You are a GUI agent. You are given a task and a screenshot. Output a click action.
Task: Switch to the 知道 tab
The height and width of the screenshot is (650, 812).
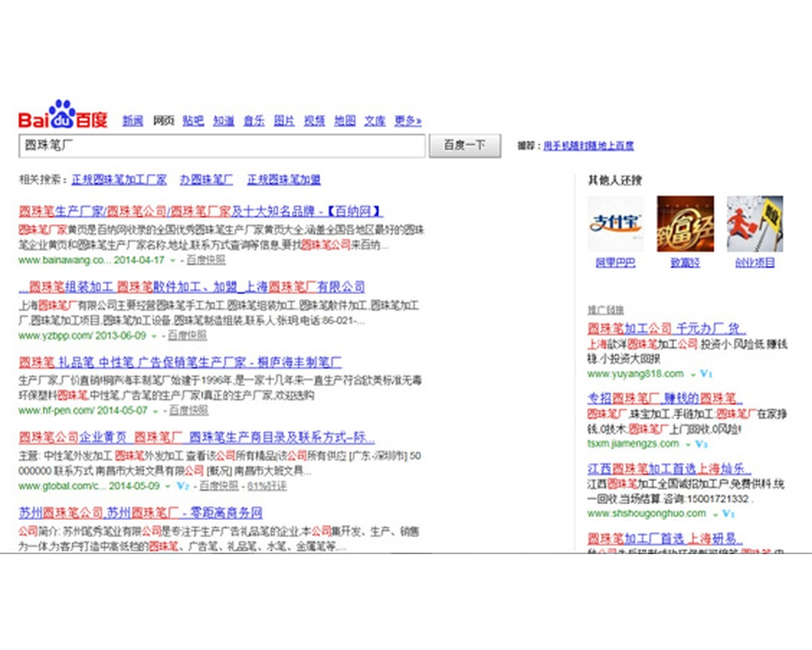[x=224, y=121]
